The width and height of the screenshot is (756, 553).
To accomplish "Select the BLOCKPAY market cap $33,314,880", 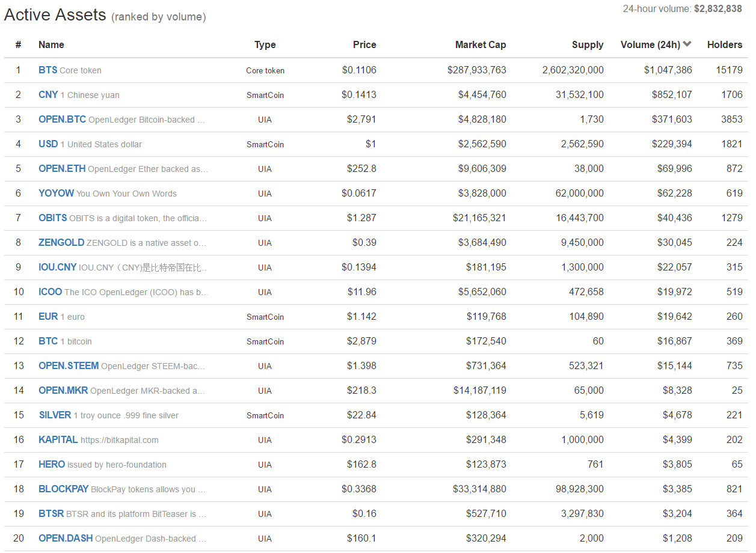I will click(x=479, y=489).
